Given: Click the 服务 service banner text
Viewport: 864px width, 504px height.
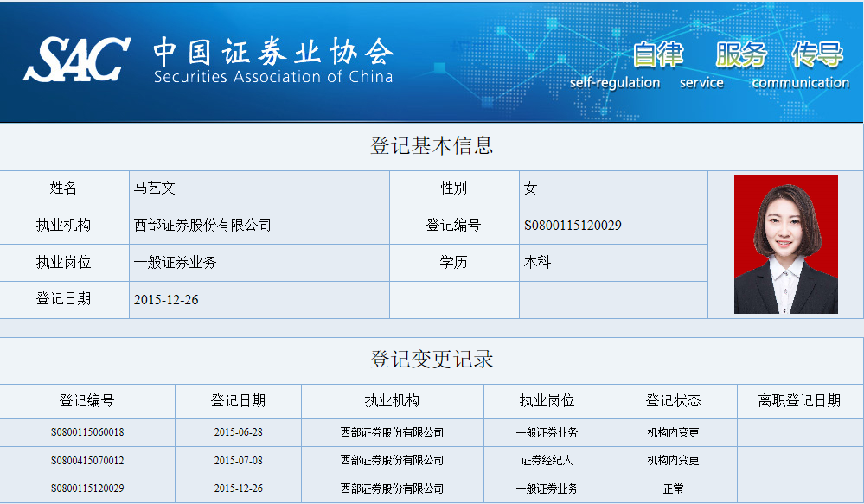Looking at the screenshot, I should pos(740,54).
